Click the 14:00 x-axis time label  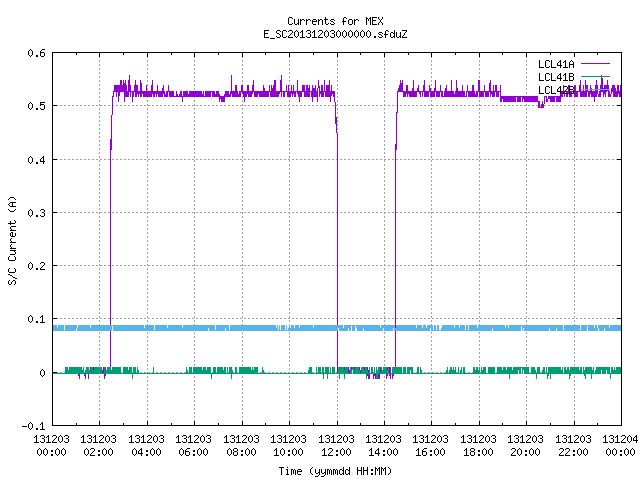click(x=383, y=452)
